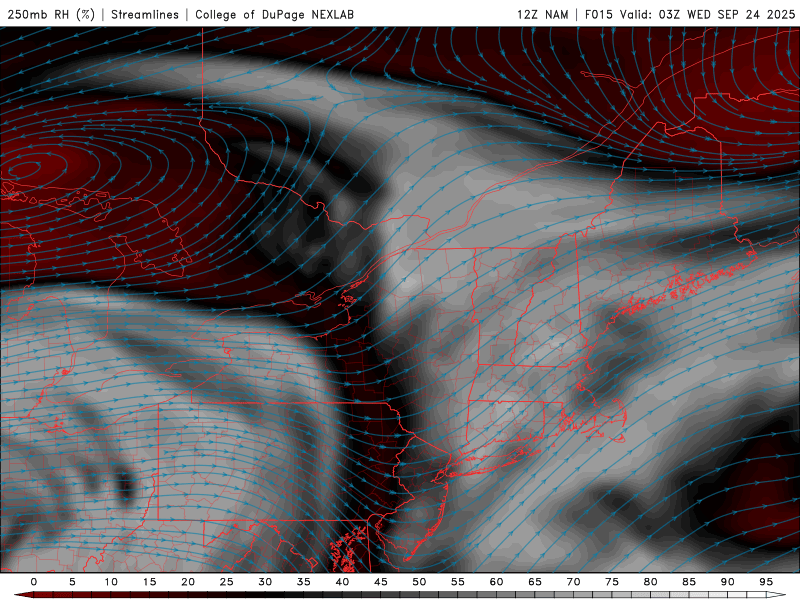
Task: Click the '90' color scale label
Action: [728, 582]
